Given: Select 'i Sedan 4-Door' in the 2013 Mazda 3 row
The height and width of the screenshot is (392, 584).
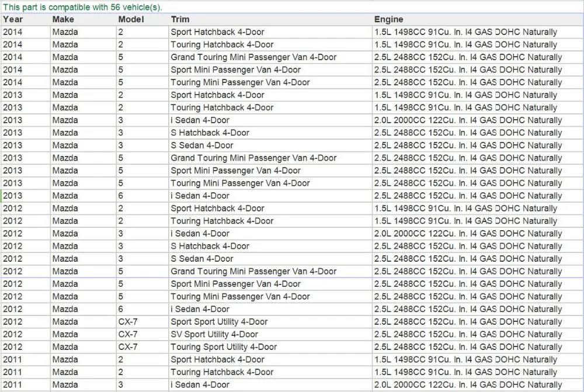Looking at the screenshot, I should point(200,120).
